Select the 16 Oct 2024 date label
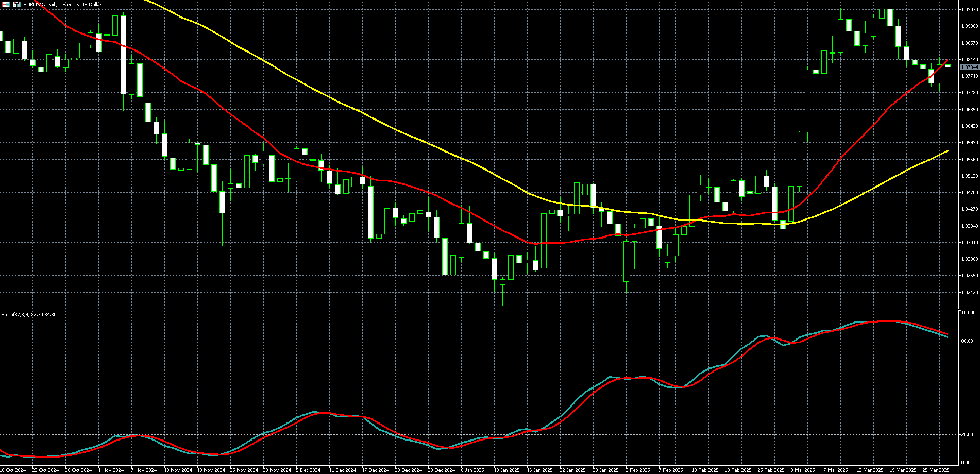This screenshot has width=980, height=474. click(12, 470)
